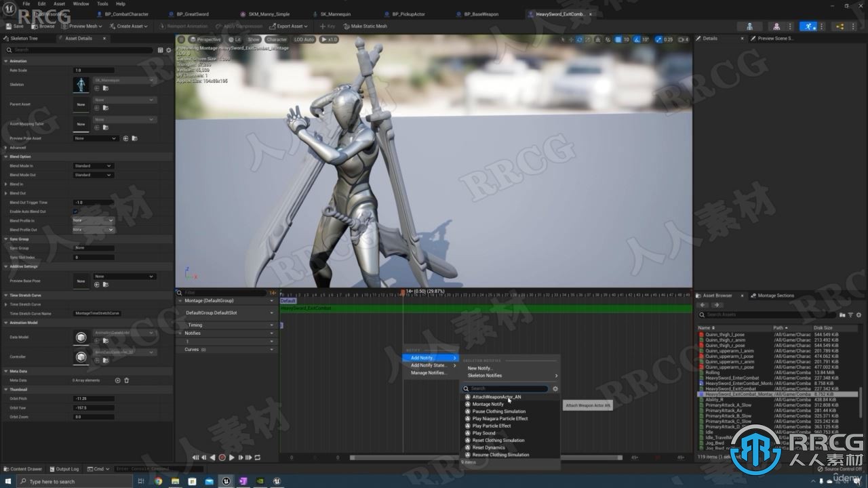Viewport: 868px width, 488px height.
Task: Open viewport hamburger options menu
Action: coord(181,39)
